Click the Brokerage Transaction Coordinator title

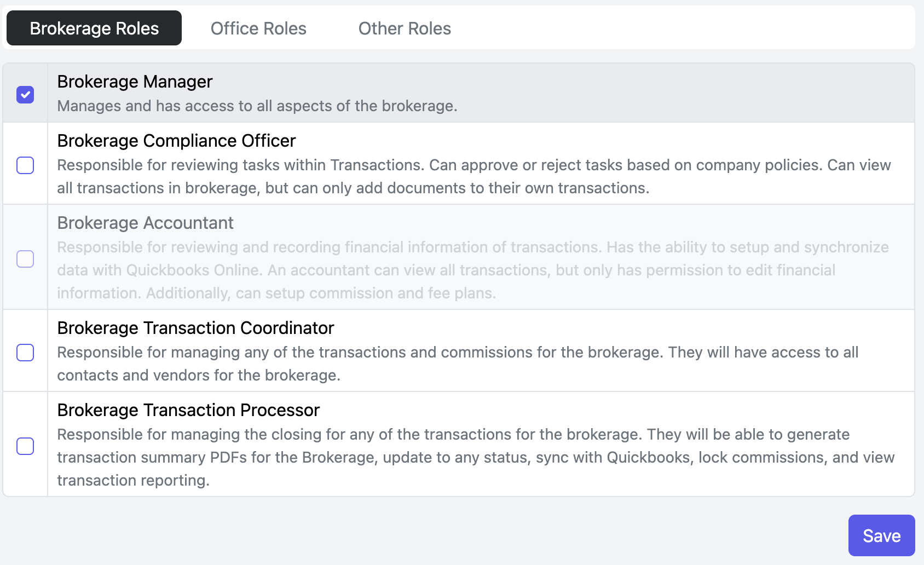[195, 328]
